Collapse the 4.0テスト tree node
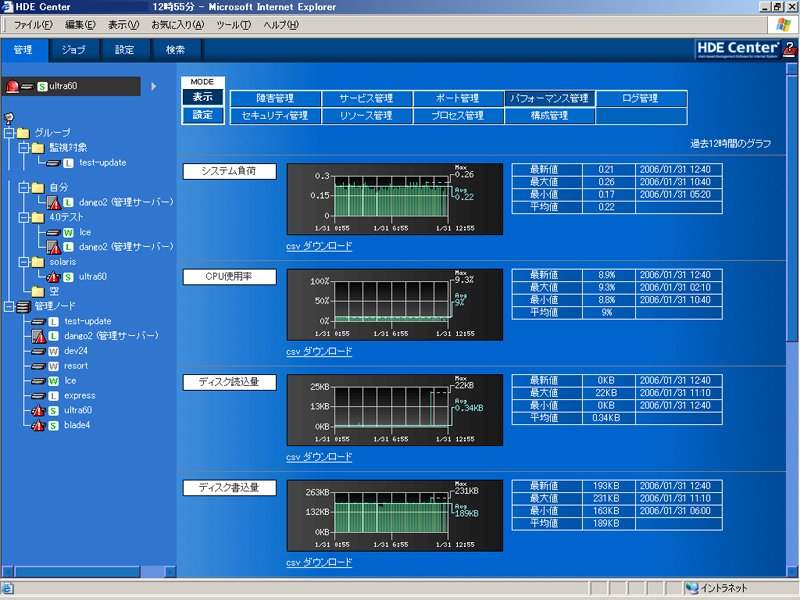This screenshot has height=600, width=800. [x=24, y=217]
